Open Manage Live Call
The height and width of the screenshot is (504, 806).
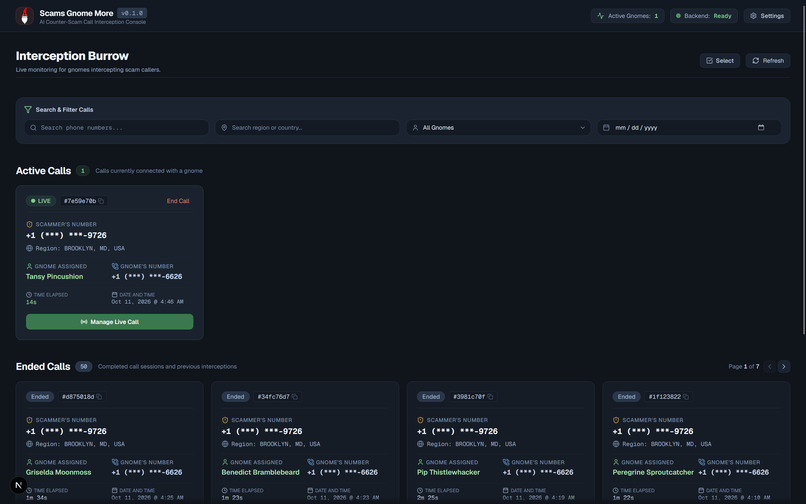point(109,322)
